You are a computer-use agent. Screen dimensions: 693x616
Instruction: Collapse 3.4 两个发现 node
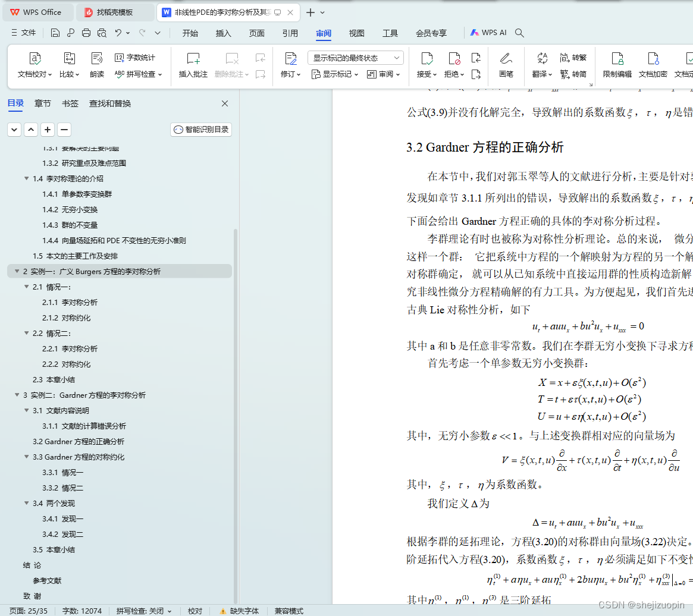[27, 503]
